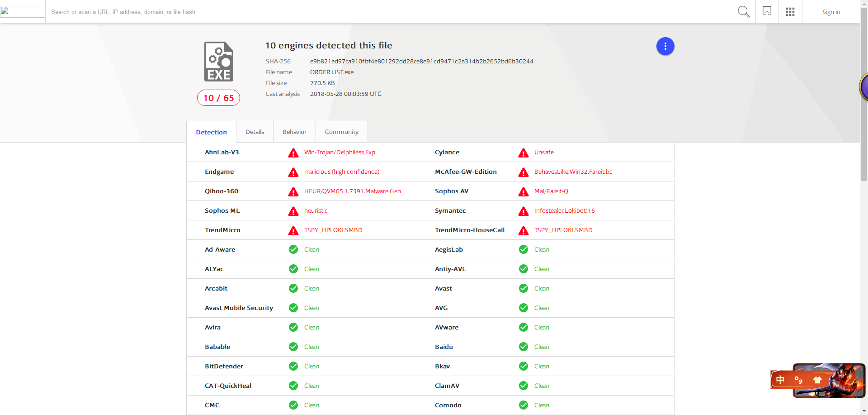Click green check icon for ClamAV
Screen dimensions: 868x415
(x=524, y=386)
